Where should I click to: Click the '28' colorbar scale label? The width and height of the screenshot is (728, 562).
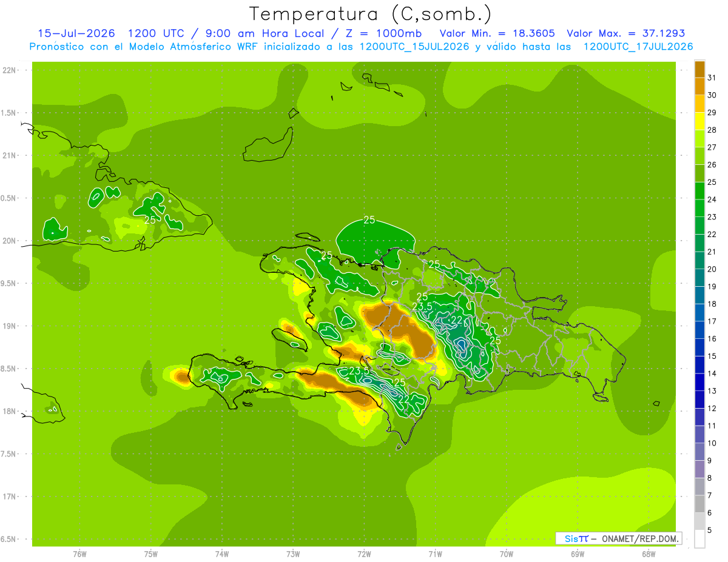coord(712,130)
